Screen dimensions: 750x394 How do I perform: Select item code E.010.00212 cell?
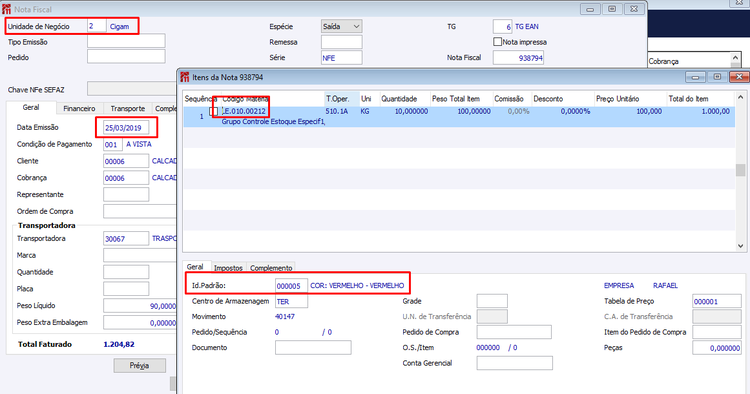point(244,111)
